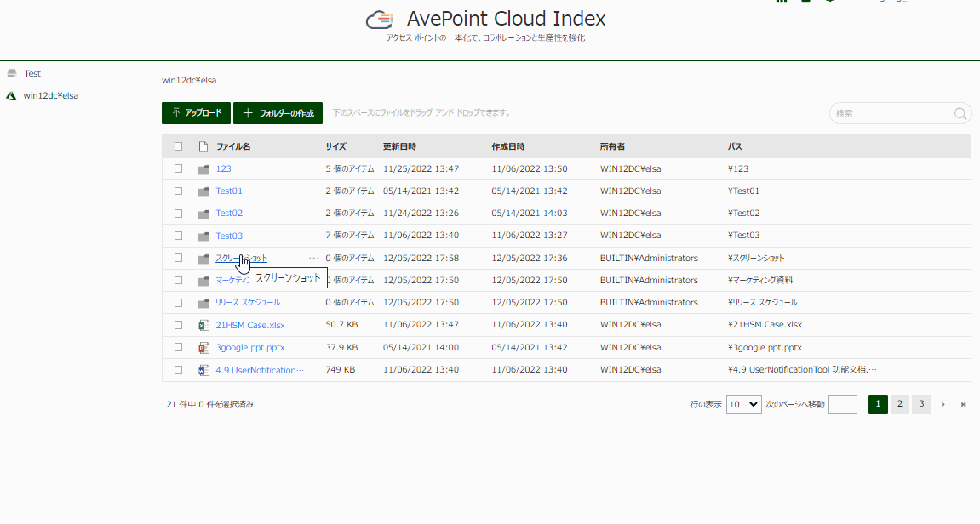Click the folder icon for Test03
The width and height of the screenshot is (980, 524).
tap(203, 236)
